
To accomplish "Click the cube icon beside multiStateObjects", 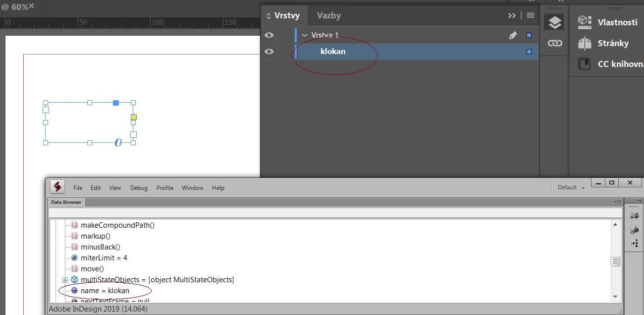I will click(74, 279).
